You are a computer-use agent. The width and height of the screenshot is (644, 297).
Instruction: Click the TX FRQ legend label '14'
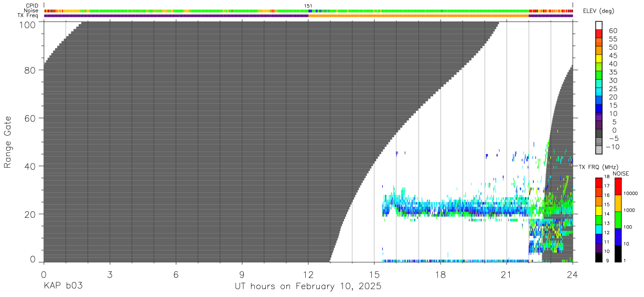607,214
